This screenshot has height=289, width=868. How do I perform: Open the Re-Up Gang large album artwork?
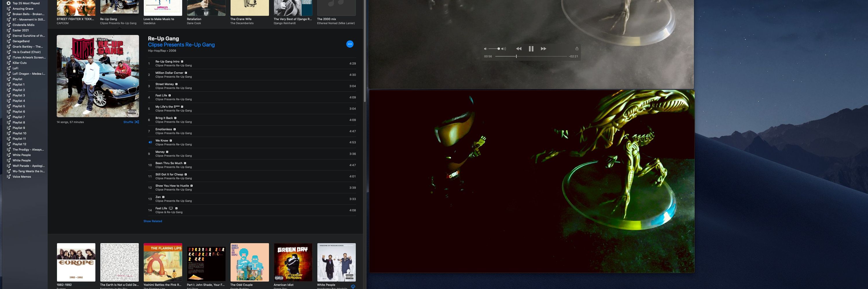pos(98,76)
